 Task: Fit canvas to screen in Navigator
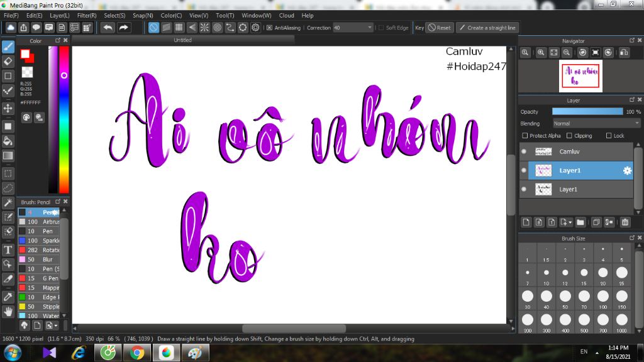pos(553,53)
